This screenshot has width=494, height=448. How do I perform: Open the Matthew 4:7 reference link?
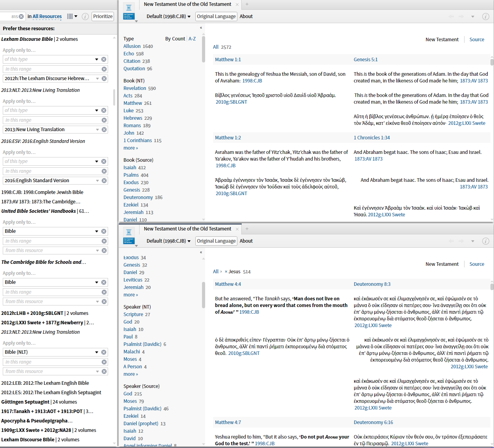[x=228, y=422]
